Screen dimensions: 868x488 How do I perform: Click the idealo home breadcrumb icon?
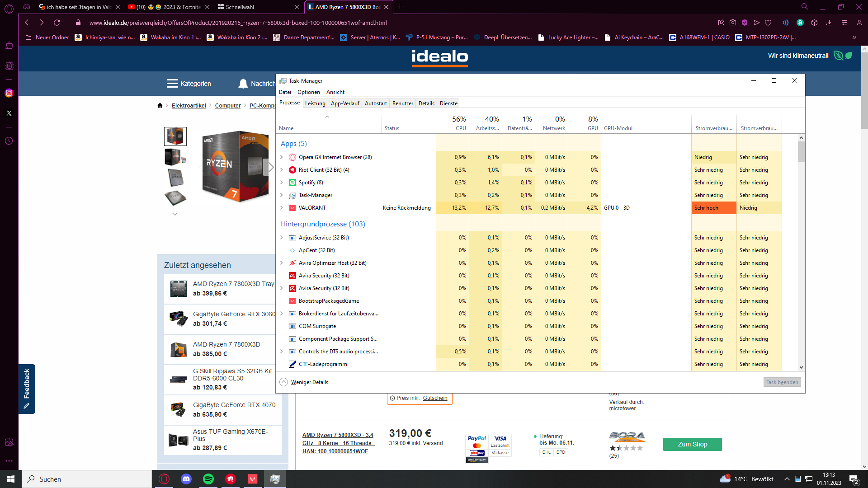(160, 105)
